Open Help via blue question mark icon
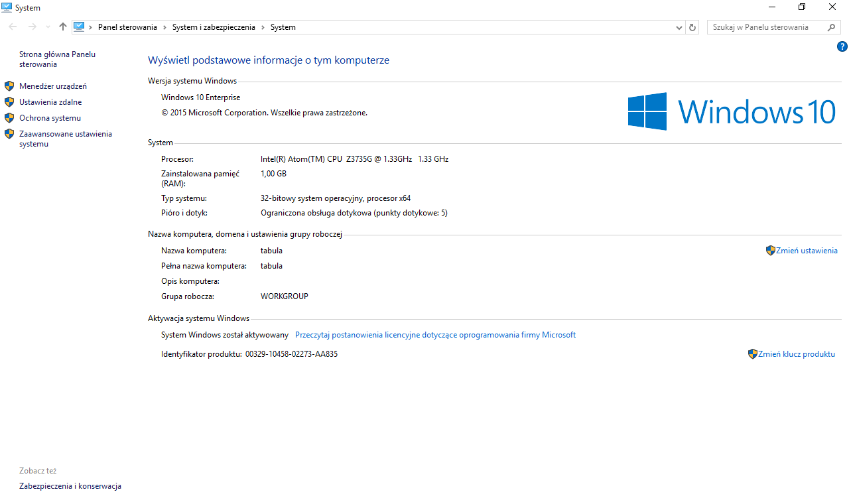849x504 pixels. click(x=842, y=46)
